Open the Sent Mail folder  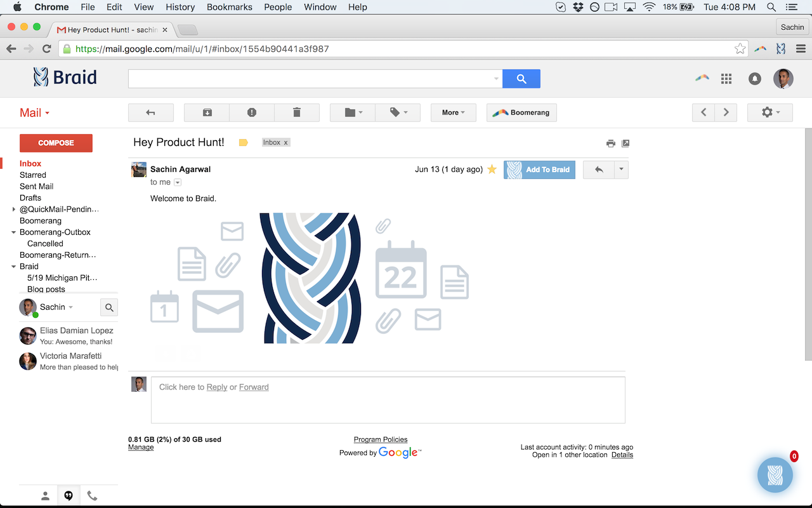click(x=36, y=186)
